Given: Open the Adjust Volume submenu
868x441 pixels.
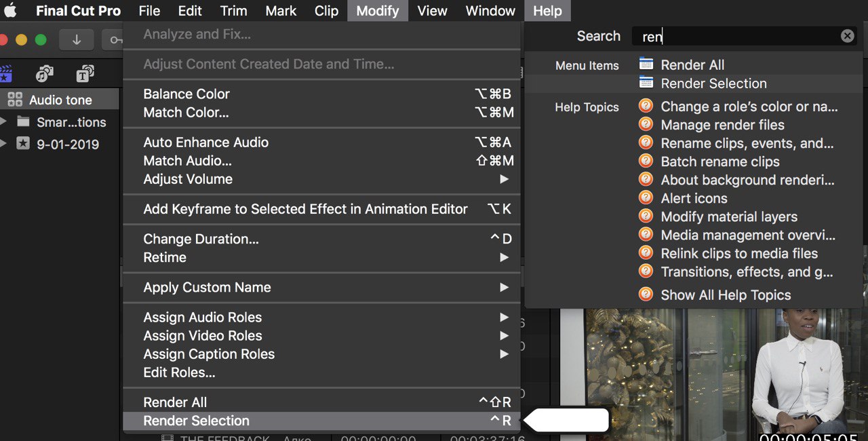Looking at the screenshot, I should [x=321, y=179].
